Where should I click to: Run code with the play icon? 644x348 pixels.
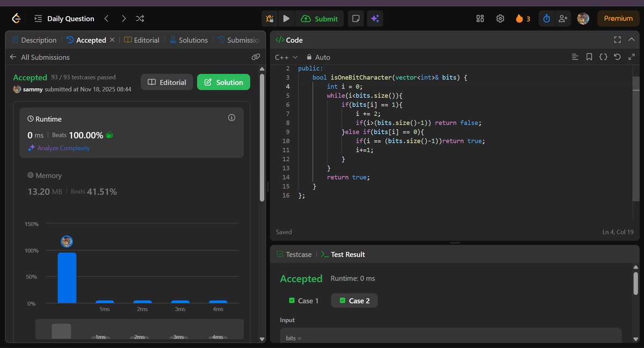(286, 18)
